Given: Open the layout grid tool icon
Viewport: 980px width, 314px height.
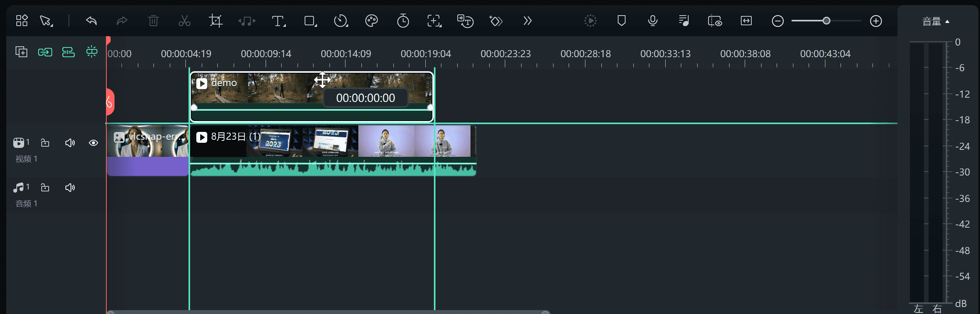Looking at the screenshot, I should tap(22, 21).
